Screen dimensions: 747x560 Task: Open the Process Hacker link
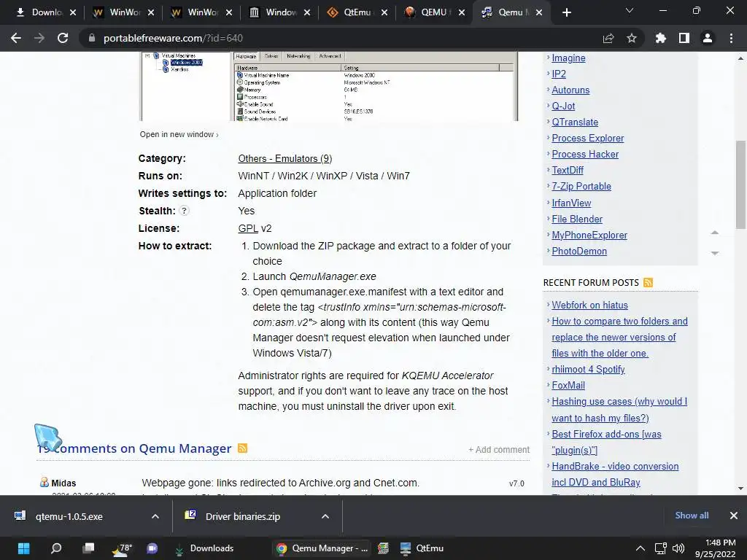585,155
